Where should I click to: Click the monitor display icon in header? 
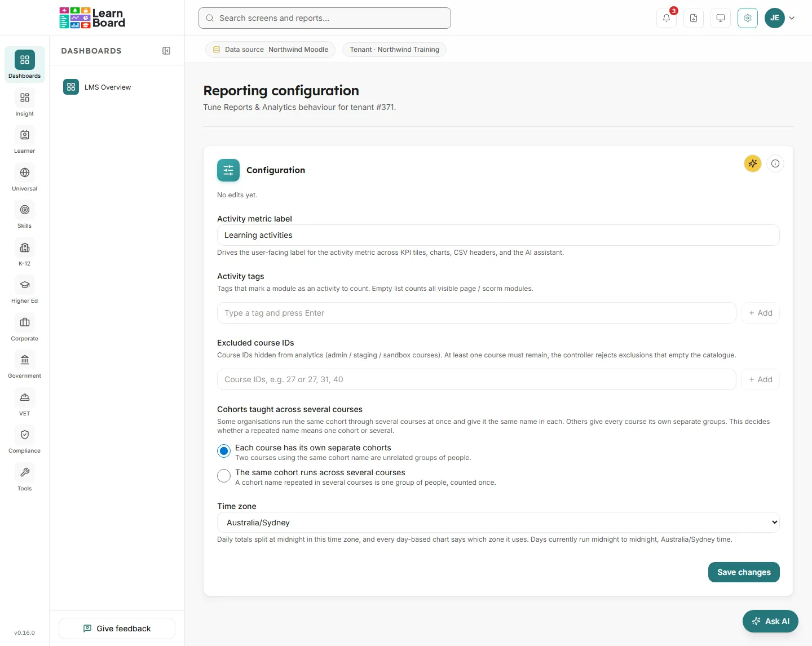[721, 18]
